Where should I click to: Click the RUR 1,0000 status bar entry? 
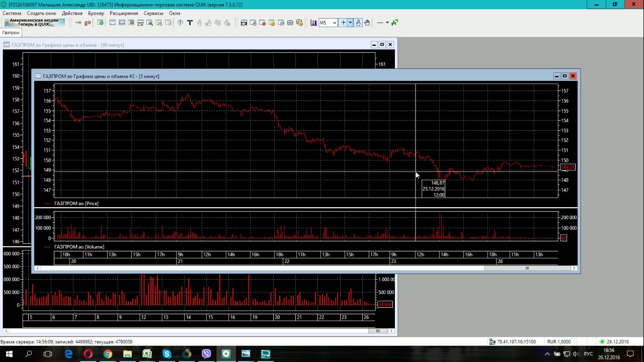coord(559,342)
